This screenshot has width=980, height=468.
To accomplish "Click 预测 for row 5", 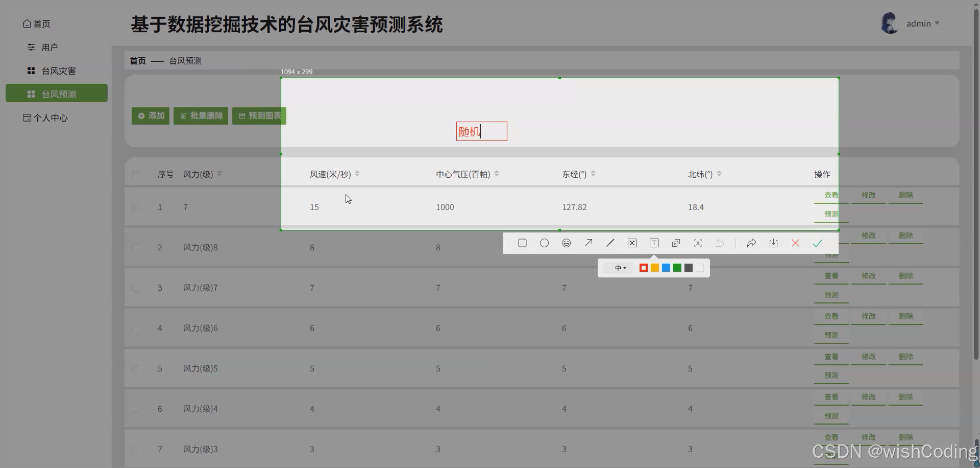I will (x=831, y=376).
